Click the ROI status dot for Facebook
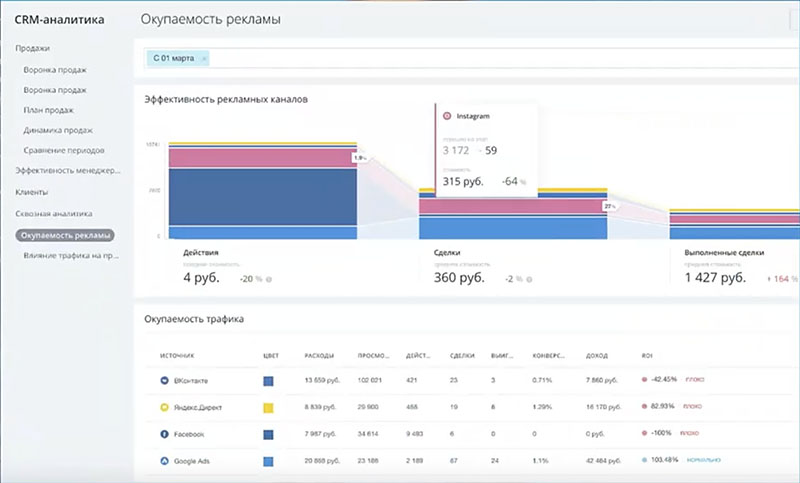 (644, 433)
